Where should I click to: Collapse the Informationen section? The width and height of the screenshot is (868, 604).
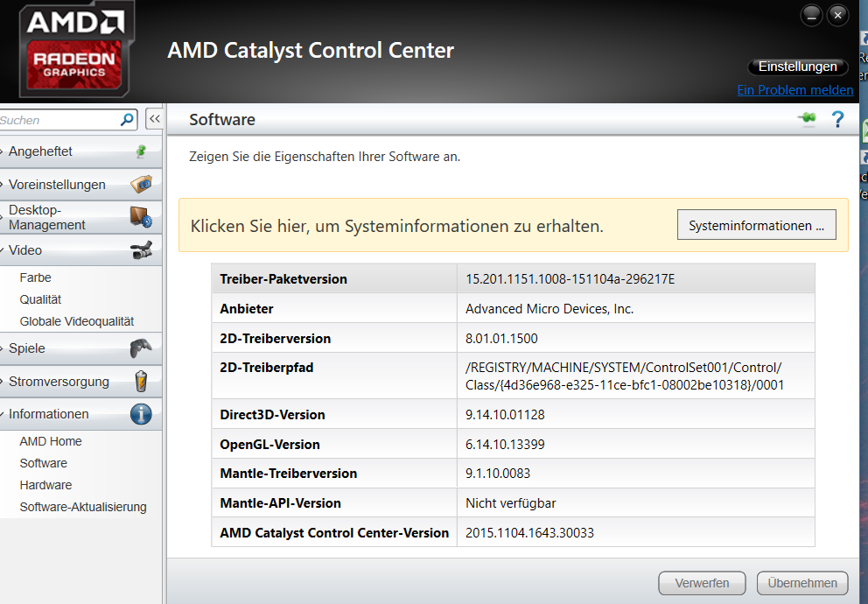(x=80, y=414)
